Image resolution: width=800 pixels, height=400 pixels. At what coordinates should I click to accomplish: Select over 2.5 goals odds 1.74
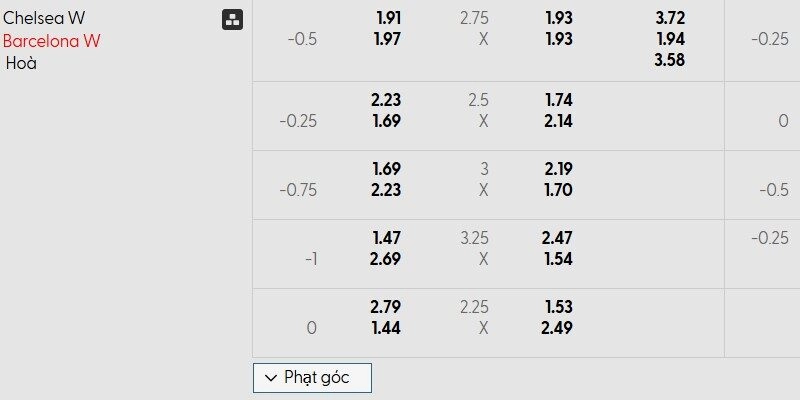pos(558,100)
